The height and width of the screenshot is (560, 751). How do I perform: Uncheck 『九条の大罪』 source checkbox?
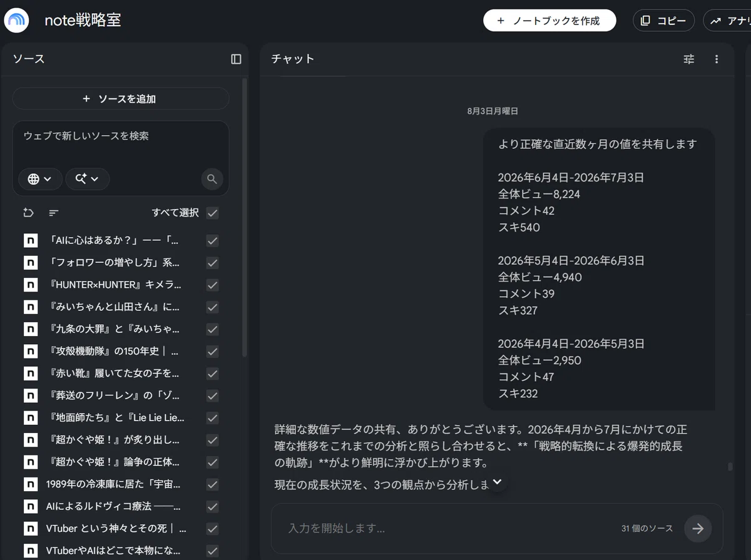coord(213,329)
